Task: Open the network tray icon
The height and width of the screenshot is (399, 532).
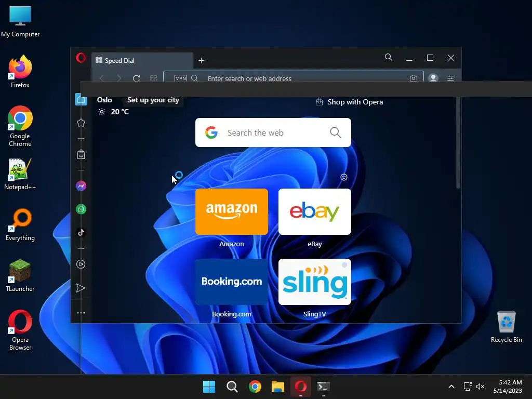Action: tap(468, 387)
